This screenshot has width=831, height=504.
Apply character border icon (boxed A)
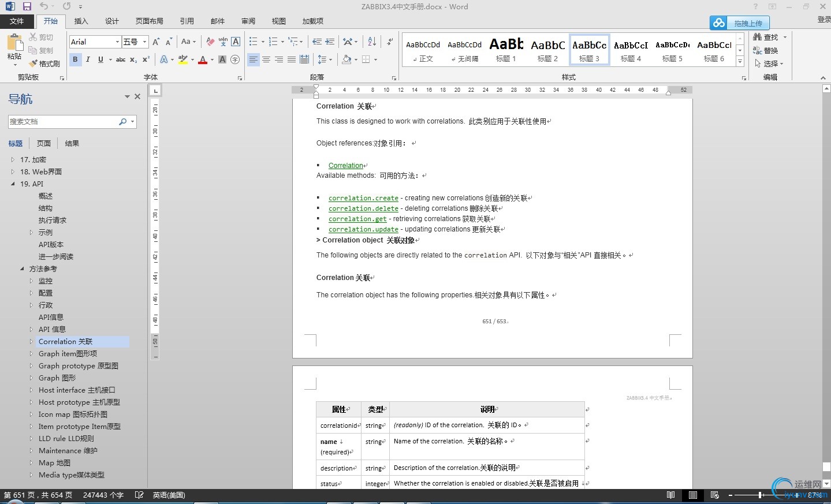[236, 42]
